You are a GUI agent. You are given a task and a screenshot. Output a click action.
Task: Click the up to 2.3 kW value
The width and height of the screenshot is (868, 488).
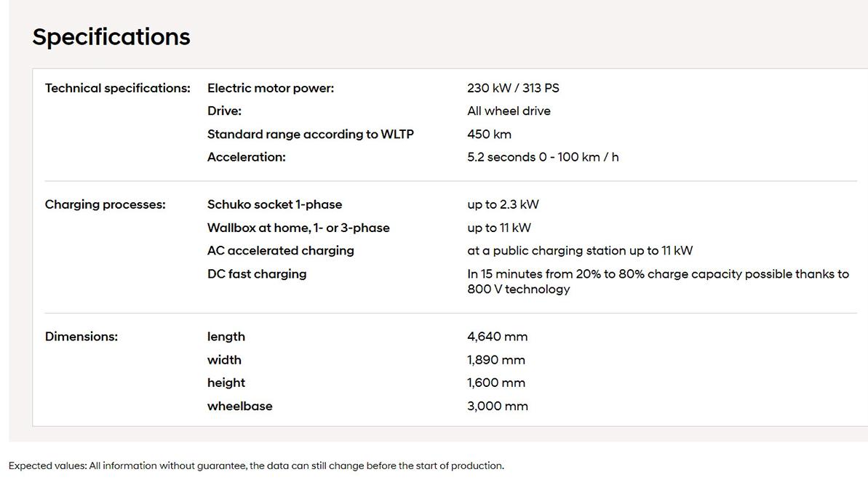pyautogui.click(x=503, y=204)
